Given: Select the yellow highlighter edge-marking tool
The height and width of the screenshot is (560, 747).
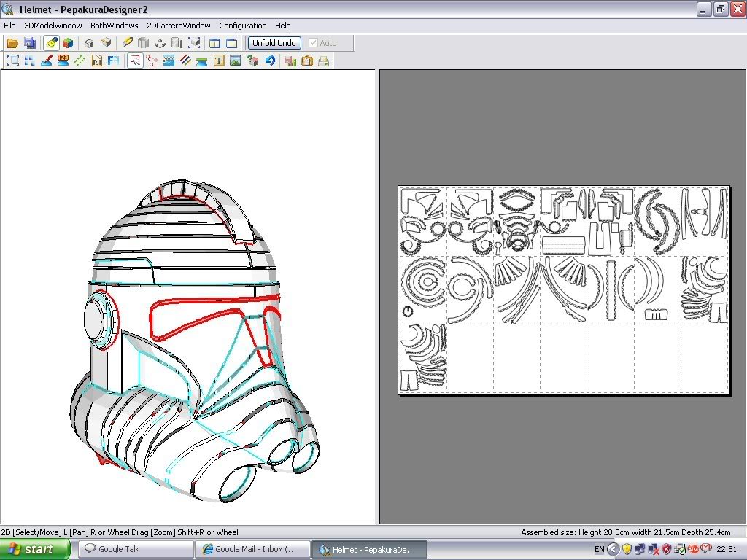Looking at the screenshot, I should pos(127,43).
